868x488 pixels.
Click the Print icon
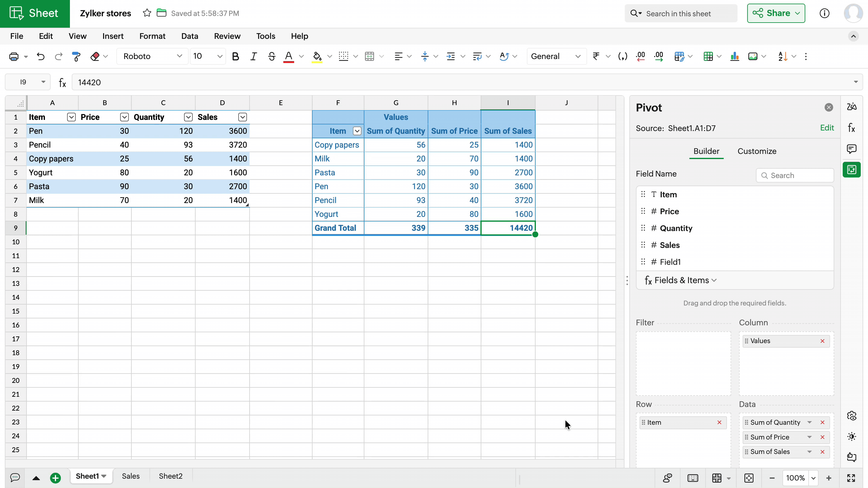pos(14,57)
